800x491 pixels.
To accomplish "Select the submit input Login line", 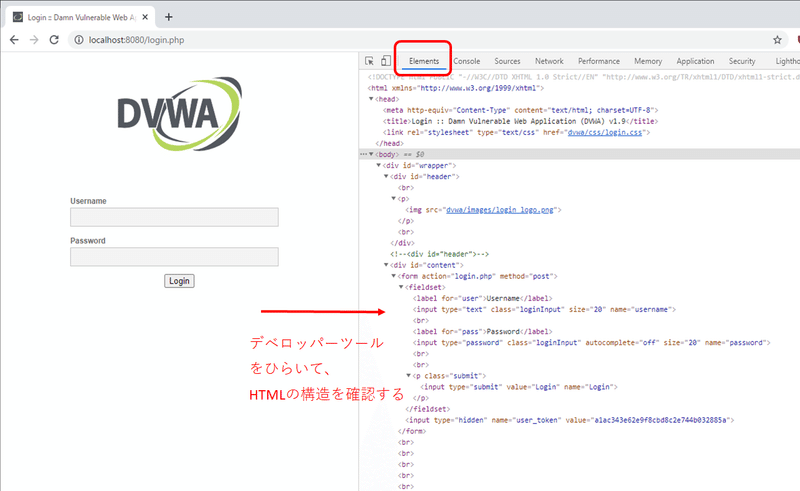I will click(x=519, y=387).
